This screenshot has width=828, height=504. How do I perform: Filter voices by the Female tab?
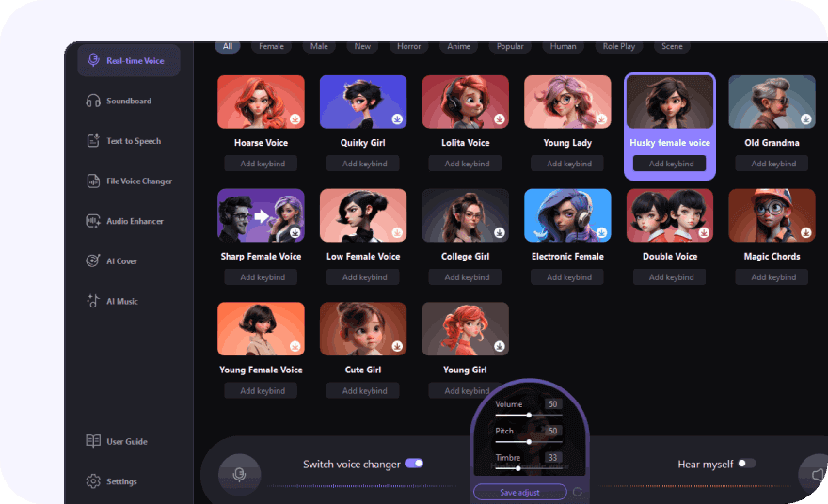click(271, 46)
